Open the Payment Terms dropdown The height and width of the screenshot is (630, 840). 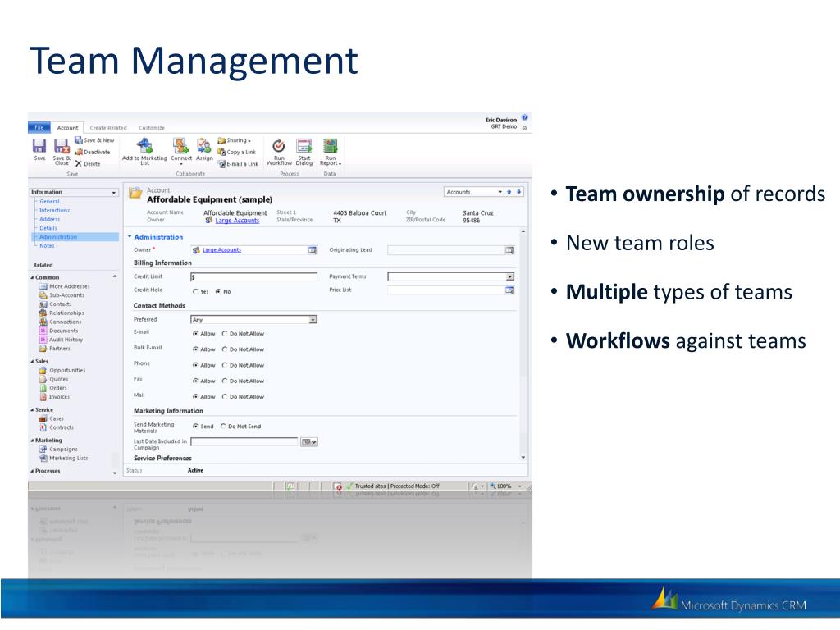point(510,277)
